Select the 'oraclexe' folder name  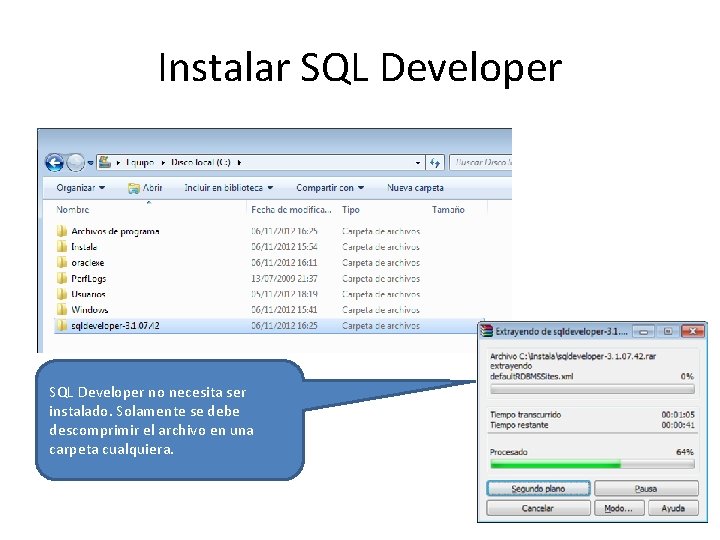pos(88,263)
